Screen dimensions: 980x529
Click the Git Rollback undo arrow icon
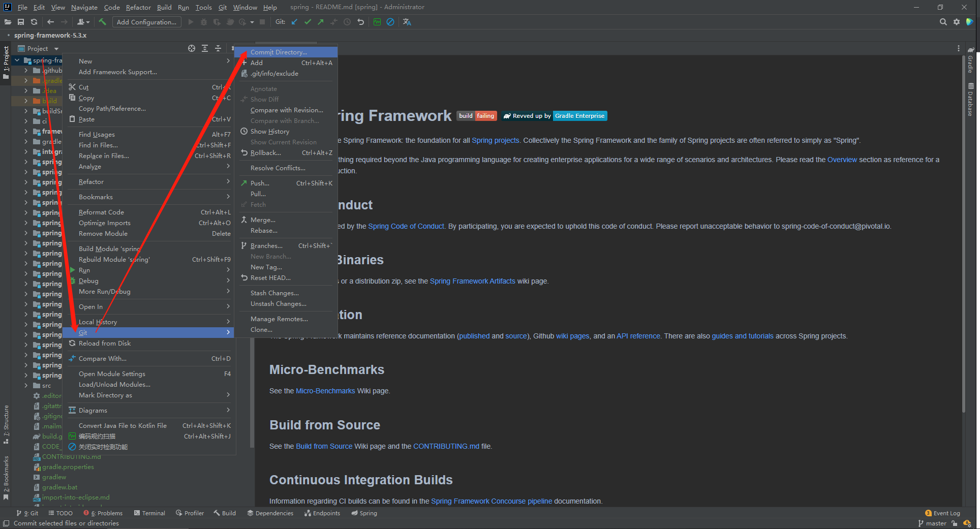point(360,22)
